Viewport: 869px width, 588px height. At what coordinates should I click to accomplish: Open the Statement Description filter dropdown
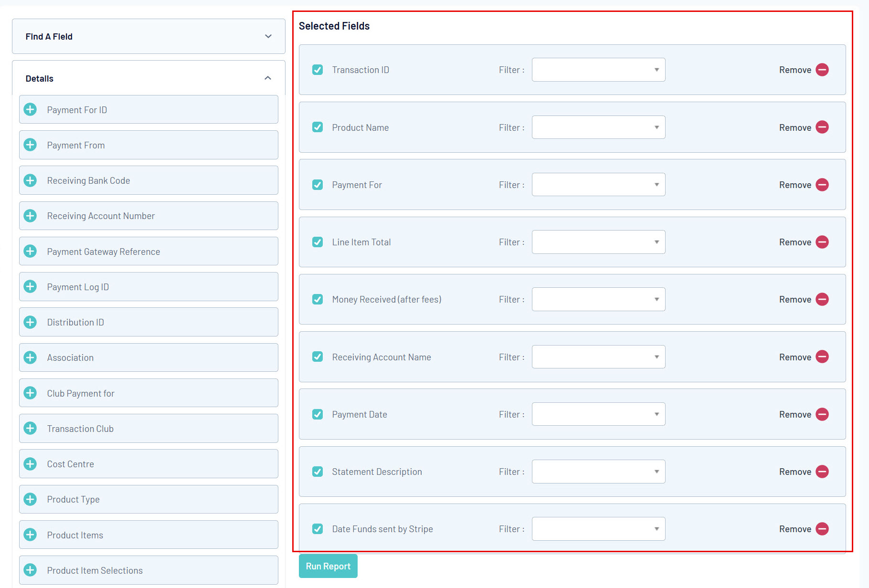pyautogui.click(x=598, y=472)
